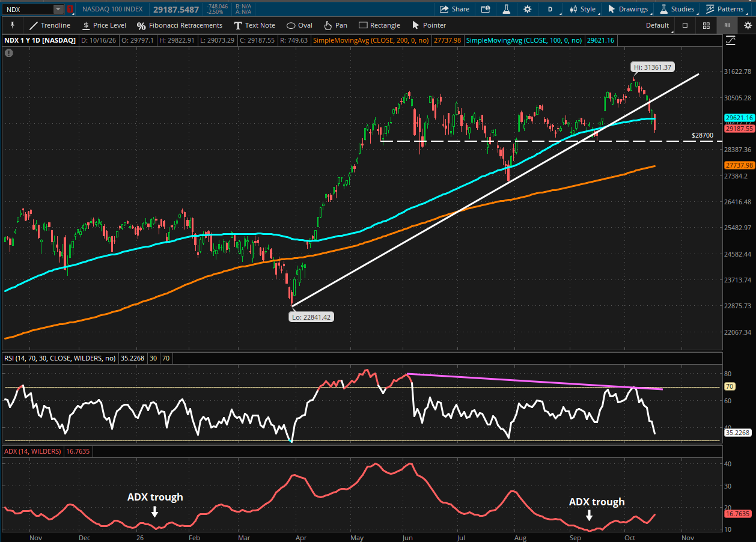Image resolution: width=756 pixels, height=542 pixels.
Task: Click the 27737.98 orange price axis tag
Action: 739,165
